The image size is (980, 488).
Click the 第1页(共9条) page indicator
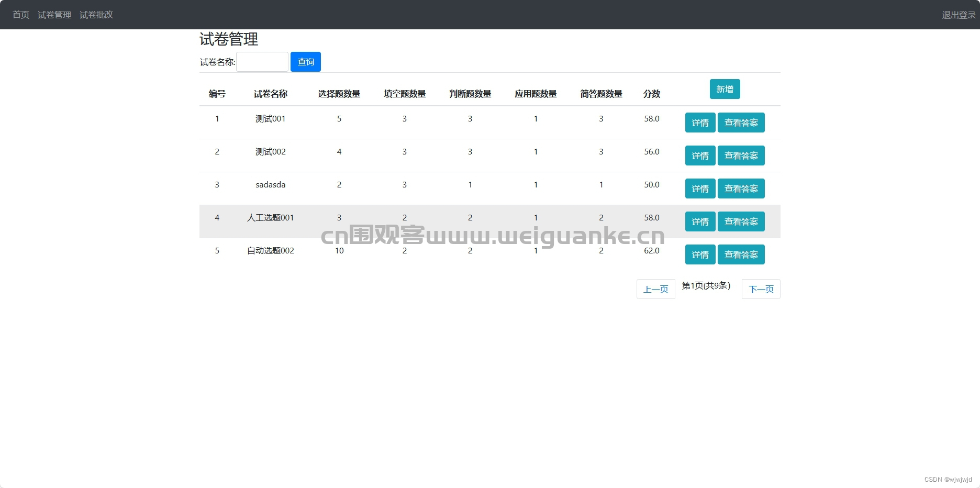click(706, 285)
